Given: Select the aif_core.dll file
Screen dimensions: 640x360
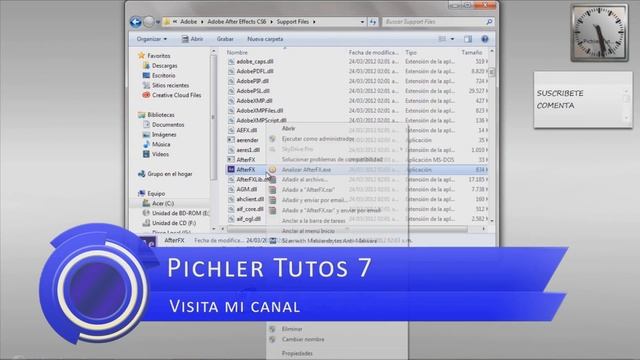Looking at the screenshot, I should pyautogui.click(x=250, y=209).
